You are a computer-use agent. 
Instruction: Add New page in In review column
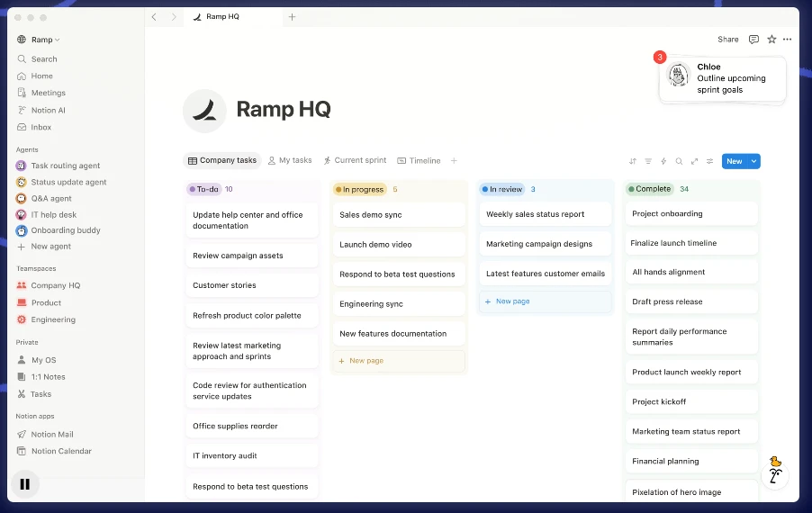[546, 301]
